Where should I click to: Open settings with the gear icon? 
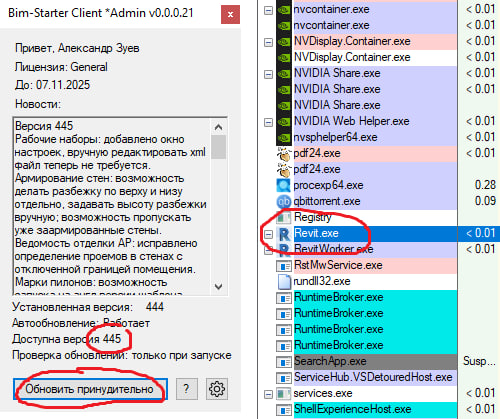(217, 389)
